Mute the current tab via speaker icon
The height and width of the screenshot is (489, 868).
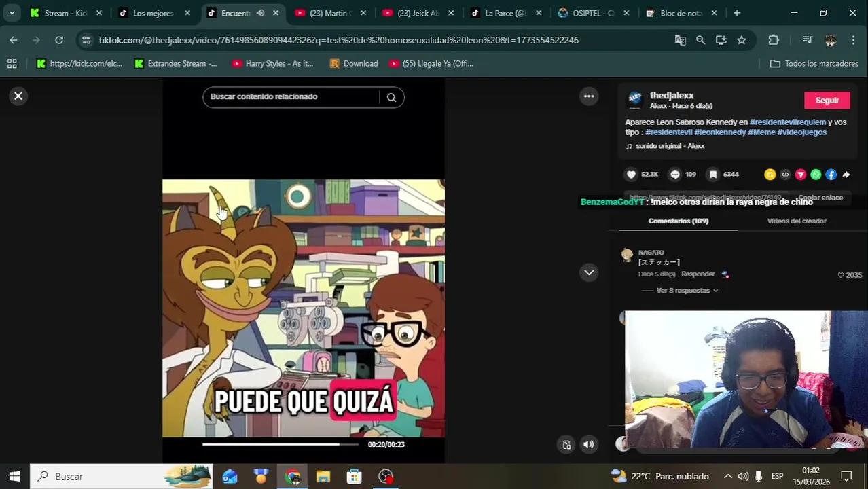pos(260,13)
